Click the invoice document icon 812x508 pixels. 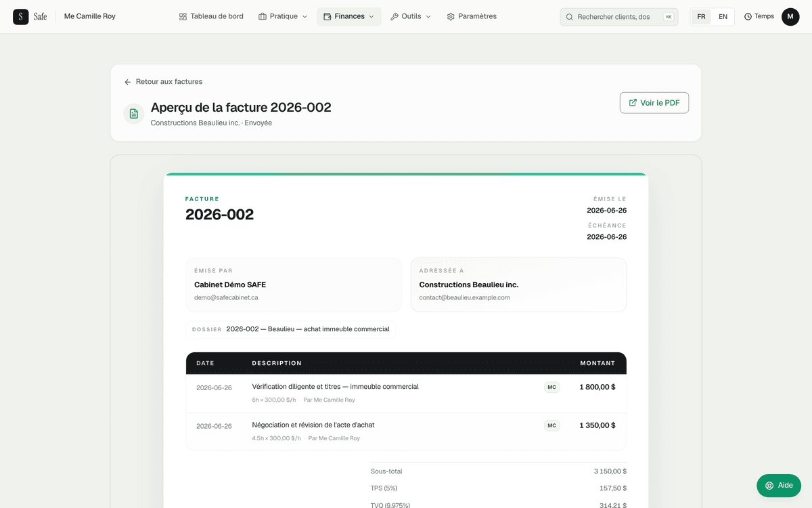(x=134, y=114)
